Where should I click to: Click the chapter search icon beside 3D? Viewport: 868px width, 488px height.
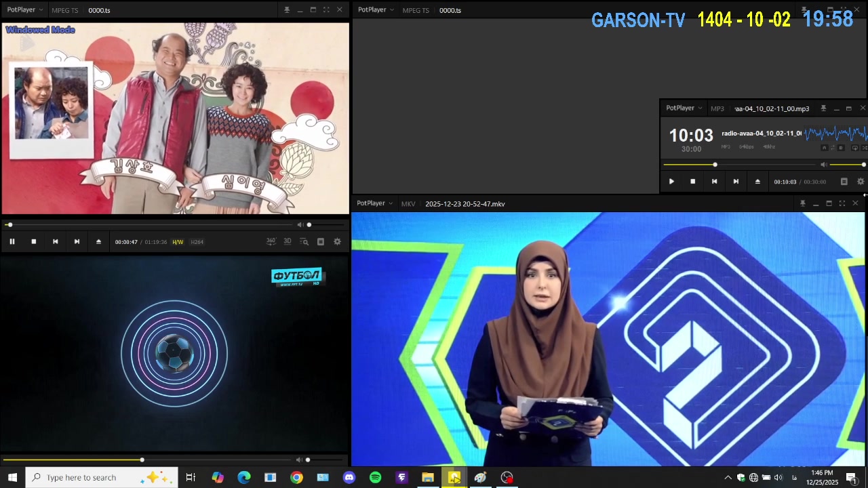click(x=304, y=242)
